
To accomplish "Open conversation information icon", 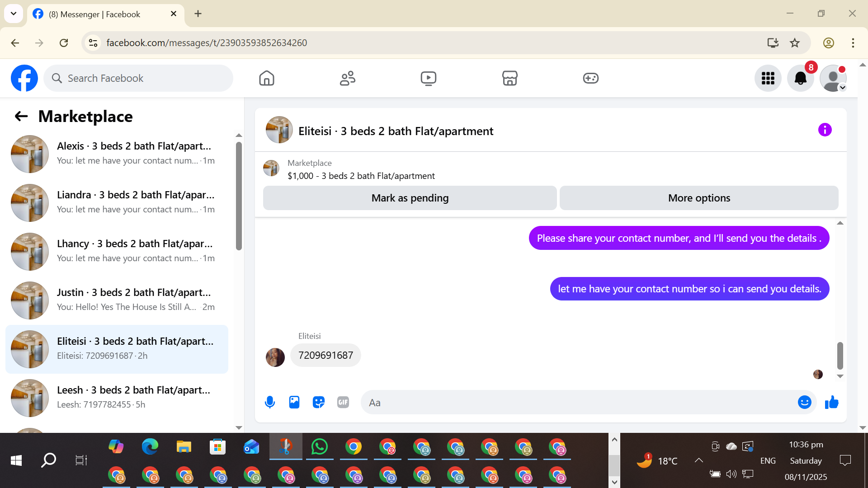I will click(825, 130).
